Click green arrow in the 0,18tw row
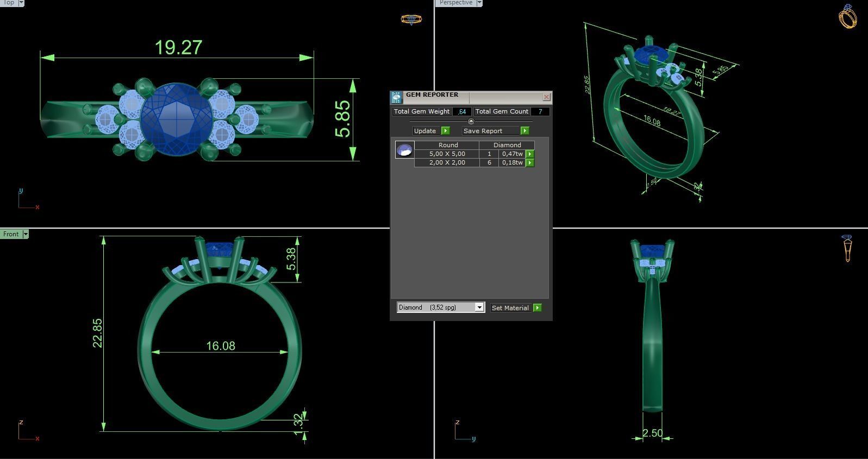Image resolution: width=868 pixels, height=459 pixels. 530,163
